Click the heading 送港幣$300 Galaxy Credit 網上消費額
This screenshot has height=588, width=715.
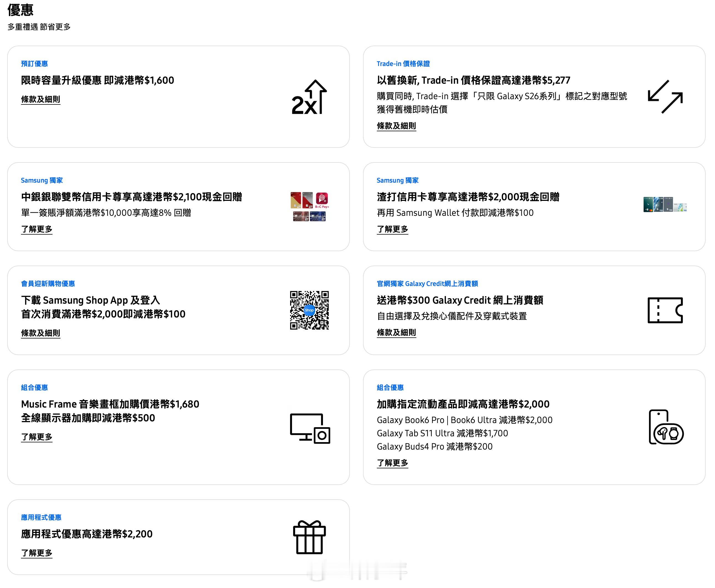460,300
